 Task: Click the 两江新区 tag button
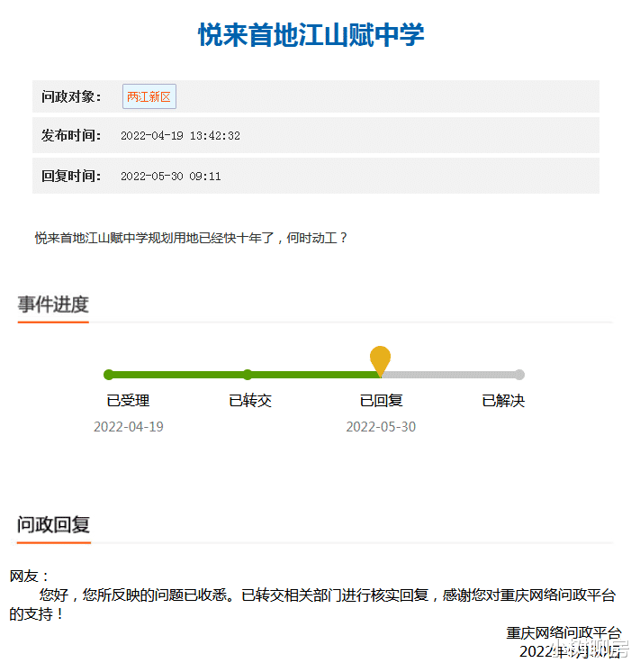click(149, 96)
